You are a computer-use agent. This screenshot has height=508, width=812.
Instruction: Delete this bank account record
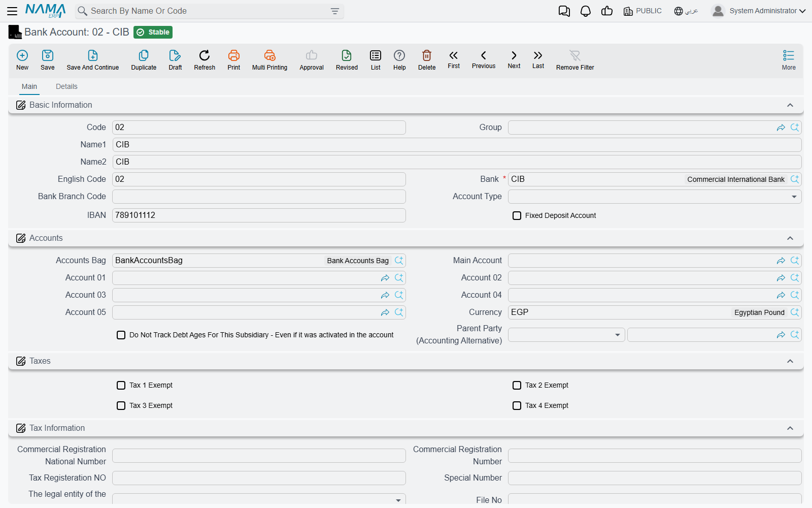point(427,60)
